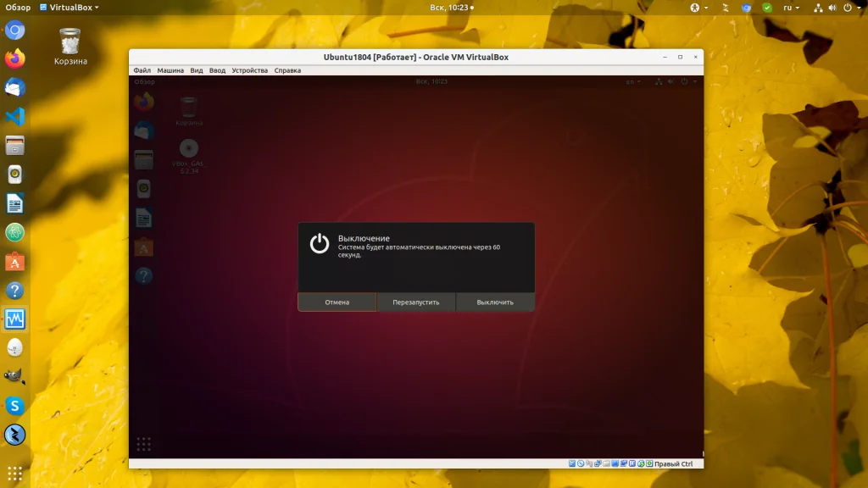The image size is (868, 488).
Task: Click the Выключить button
Action: 495,302
